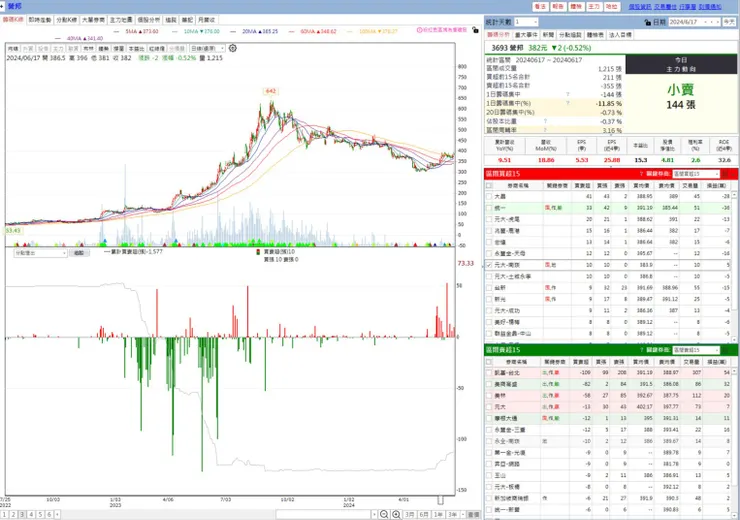740x520 pixels.
Task: Expand more pages arrow after page 6
Action: (x=57, y=514)
